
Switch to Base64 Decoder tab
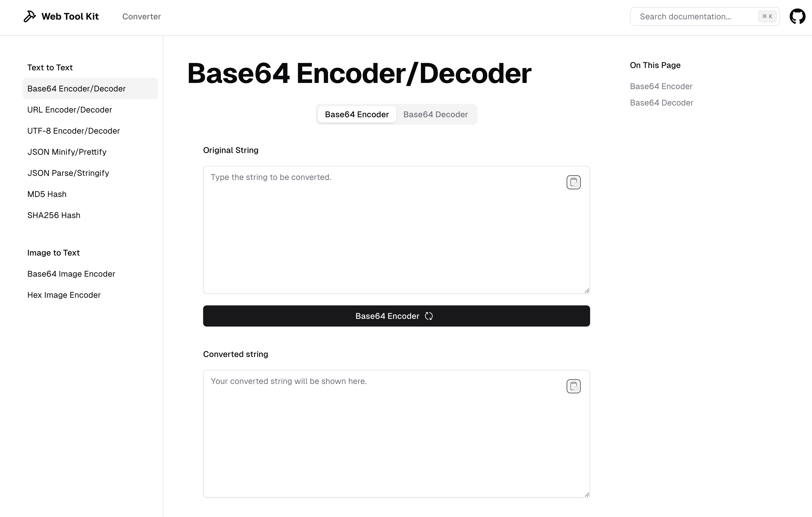[x=436, y=114]
